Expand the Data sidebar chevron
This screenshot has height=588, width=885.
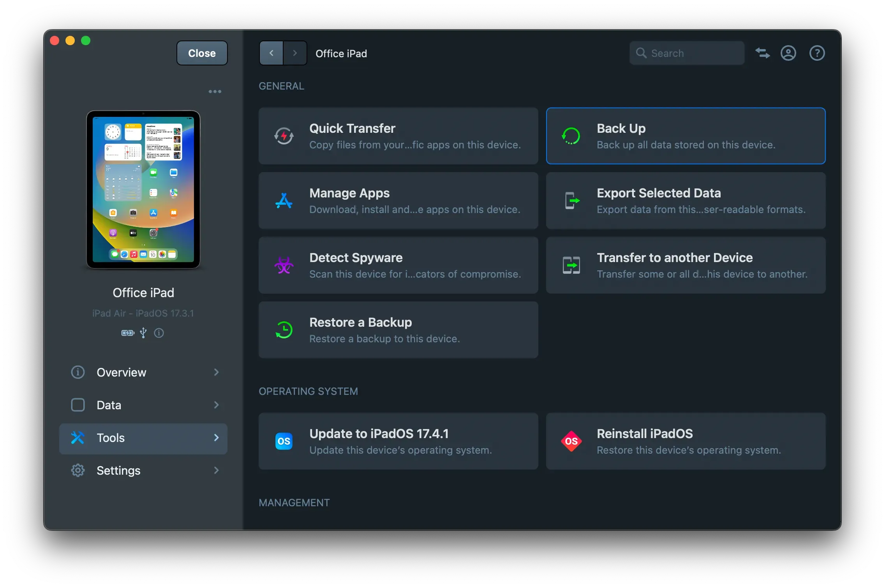point(216,405)
